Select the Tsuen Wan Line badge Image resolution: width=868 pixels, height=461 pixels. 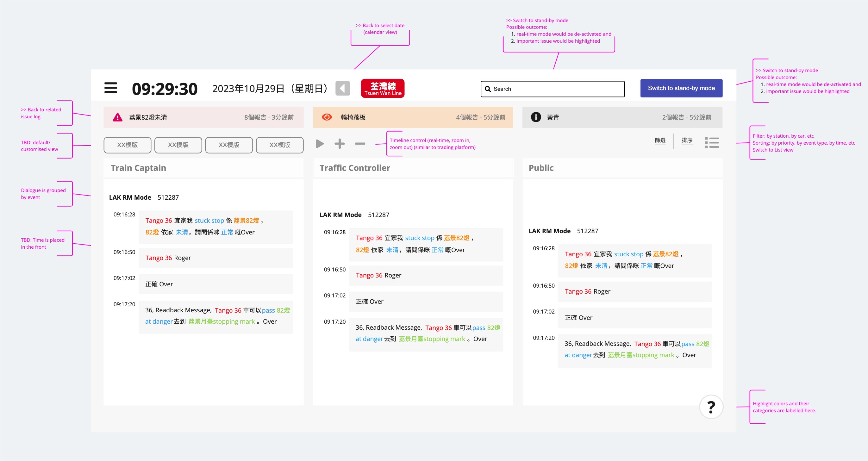coord(383,88)
